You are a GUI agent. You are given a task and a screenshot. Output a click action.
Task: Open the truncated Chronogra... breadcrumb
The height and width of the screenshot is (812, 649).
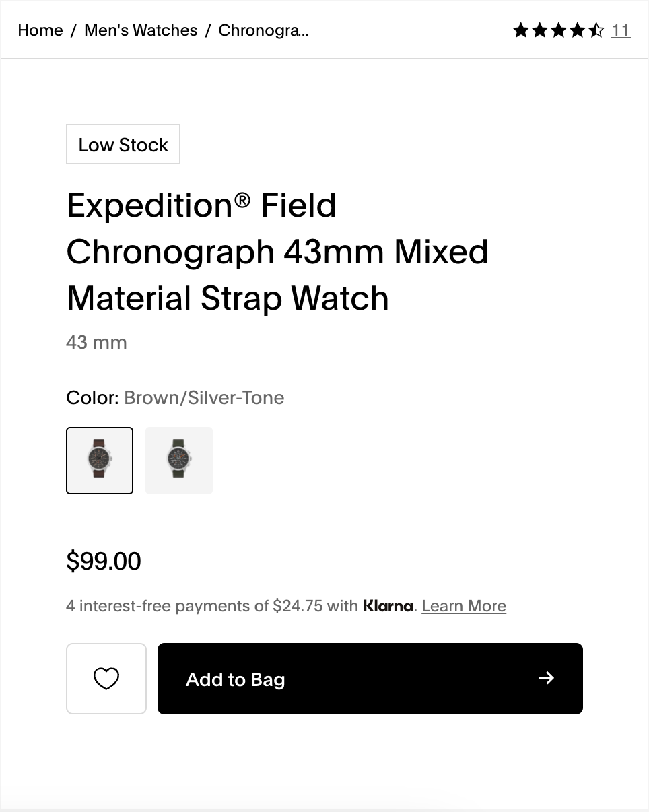(263, 30)
